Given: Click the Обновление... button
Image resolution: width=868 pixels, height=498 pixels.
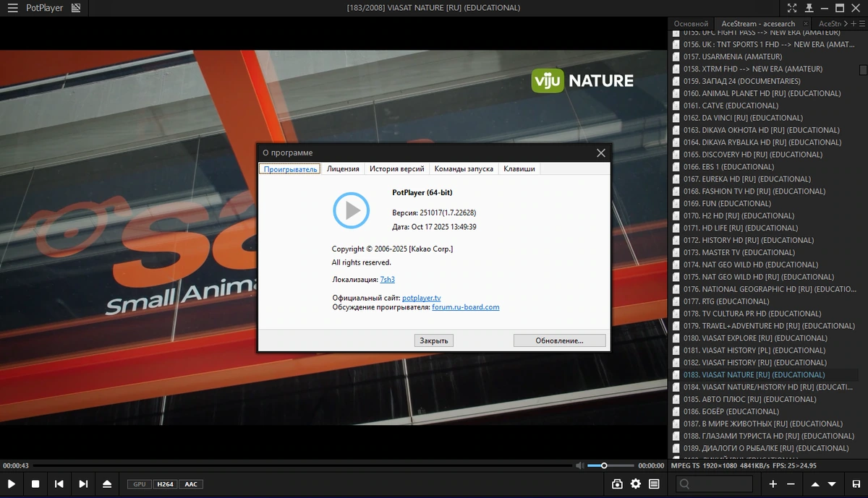Looking at the screenshot, I should pyautogui.click(x=560, y=340).
